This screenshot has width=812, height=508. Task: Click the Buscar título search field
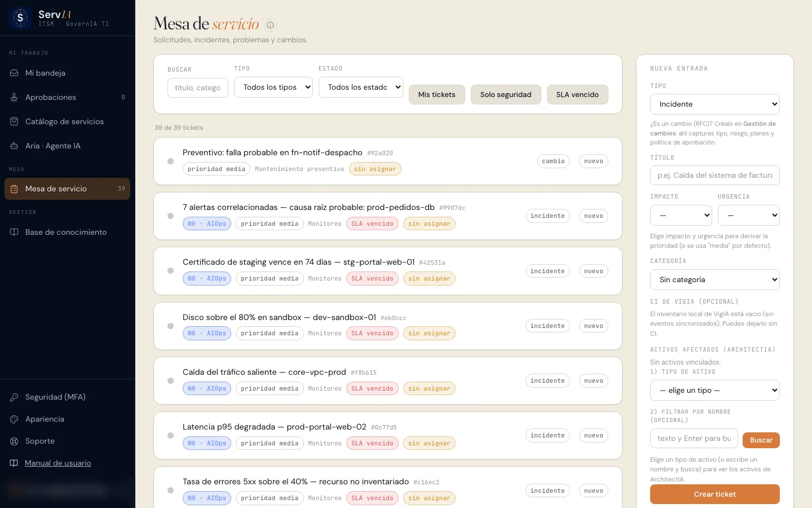point(198,87)
